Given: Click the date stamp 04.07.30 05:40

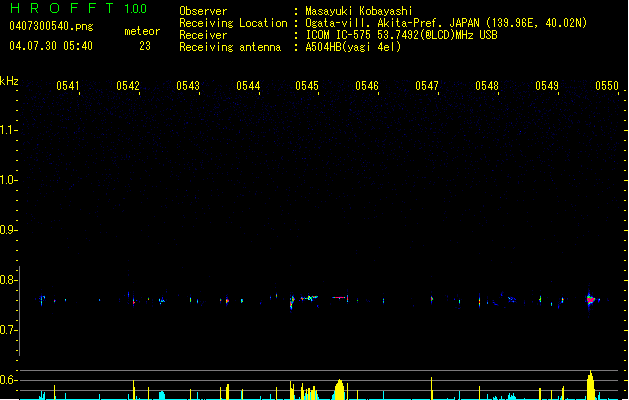Looking at the screenshot, I should [x=51, y=46].
